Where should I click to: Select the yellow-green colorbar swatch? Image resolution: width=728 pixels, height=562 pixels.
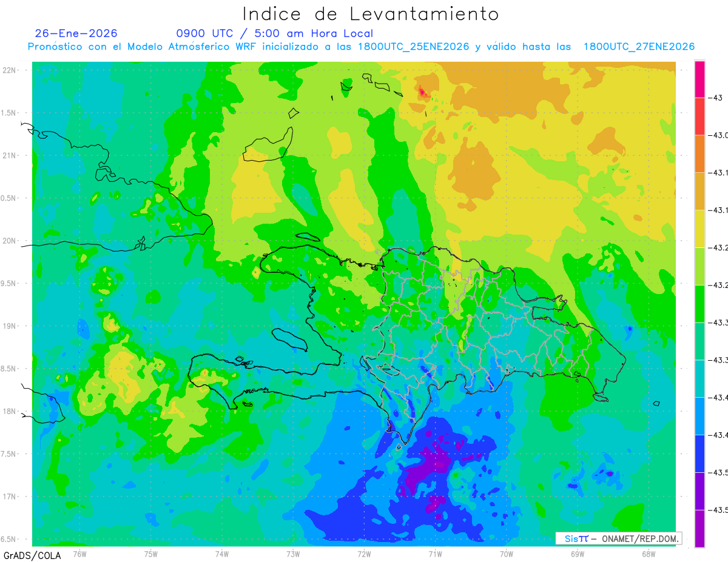coord(699,267)
